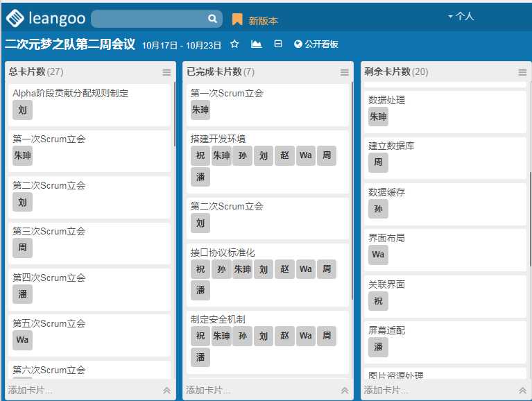Click board title 二次元梦之队第二周会议
Screen dimensions: 532x401
pyautogui.click(x=70, y=44)
